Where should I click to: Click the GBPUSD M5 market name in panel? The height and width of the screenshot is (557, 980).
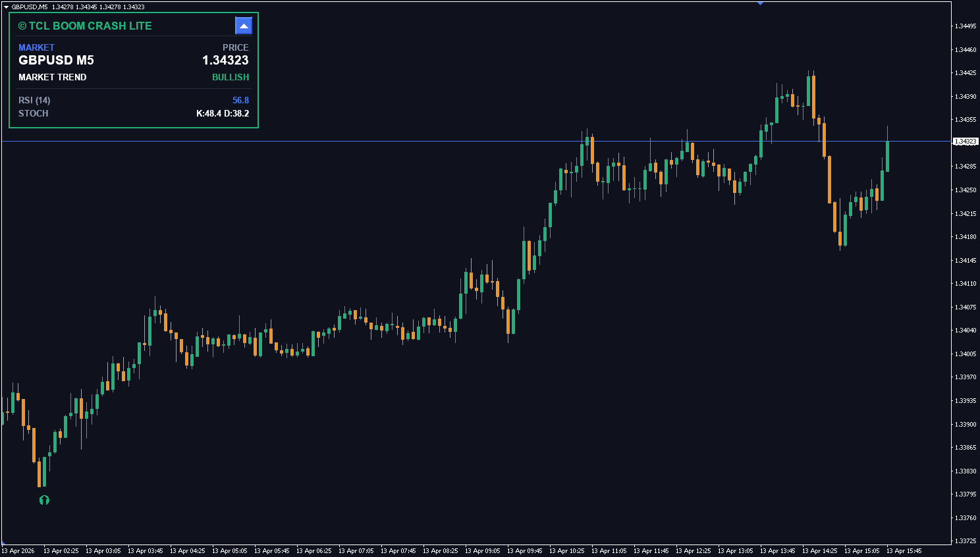56,60
